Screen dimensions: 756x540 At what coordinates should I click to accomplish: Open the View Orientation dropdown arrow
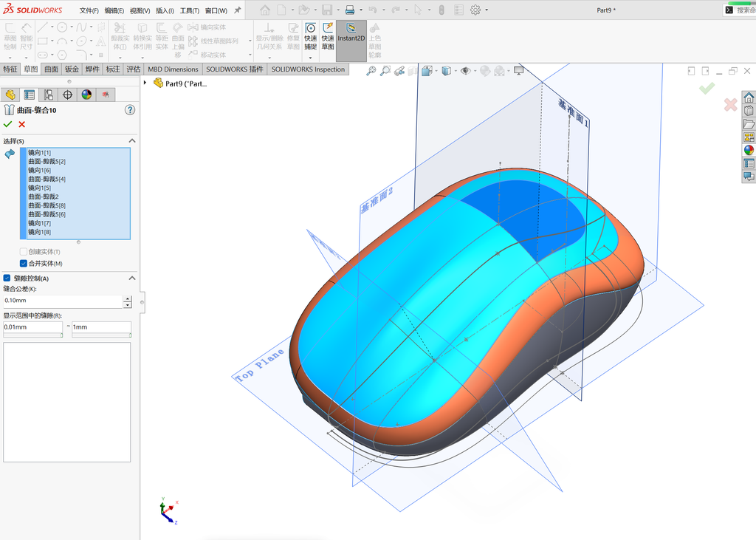[436, 72]
